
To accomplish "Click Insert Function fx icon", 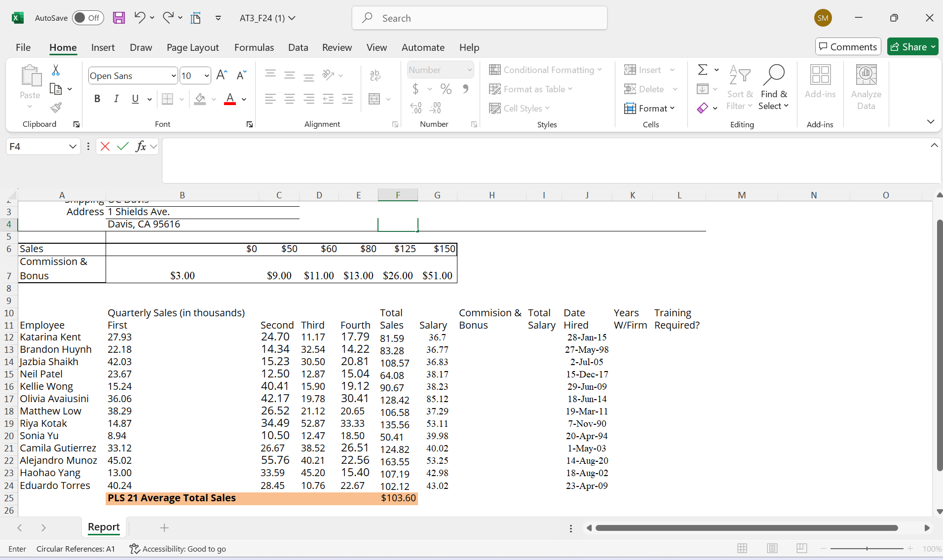I will click(141, 146).
